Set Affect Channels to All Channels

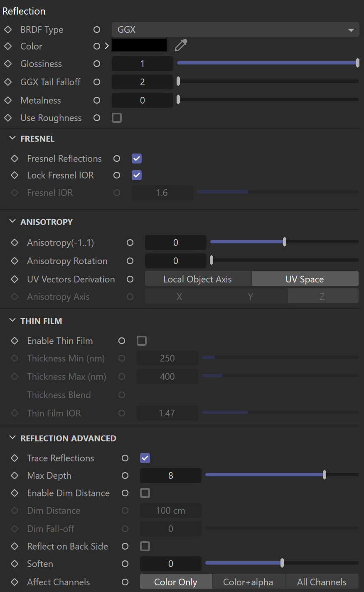322,582
